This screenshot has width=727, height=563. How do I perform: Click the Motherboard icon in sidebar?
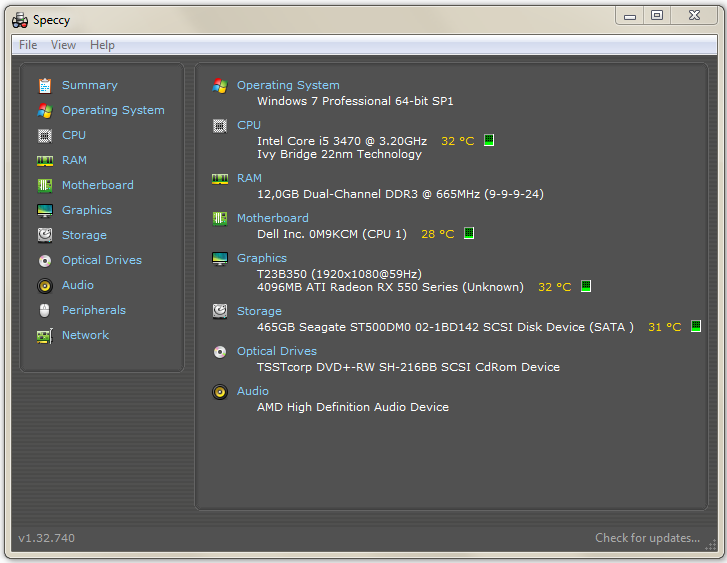(45, 186)
